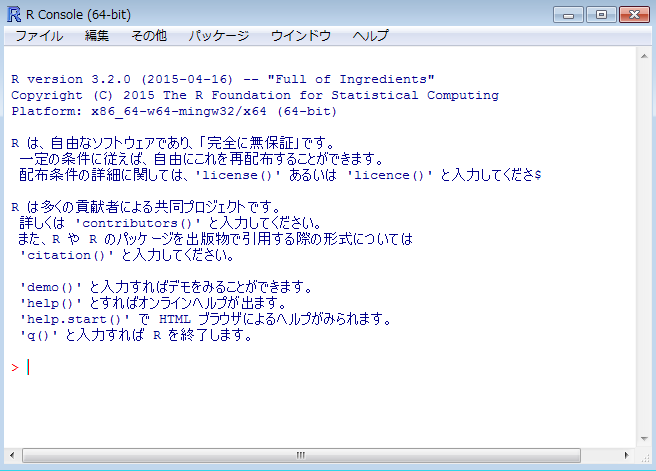Image resolution: width=656 pixels, height=471 pixels.
Task: Open the パッケージ menu
Action: (218, 36)
